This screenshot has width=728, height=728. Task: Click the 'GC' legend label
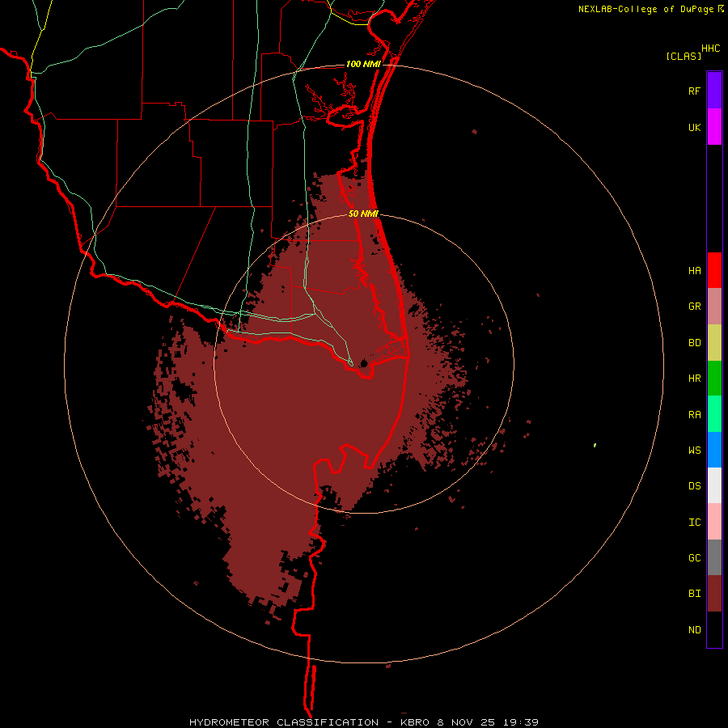(695, 558)
